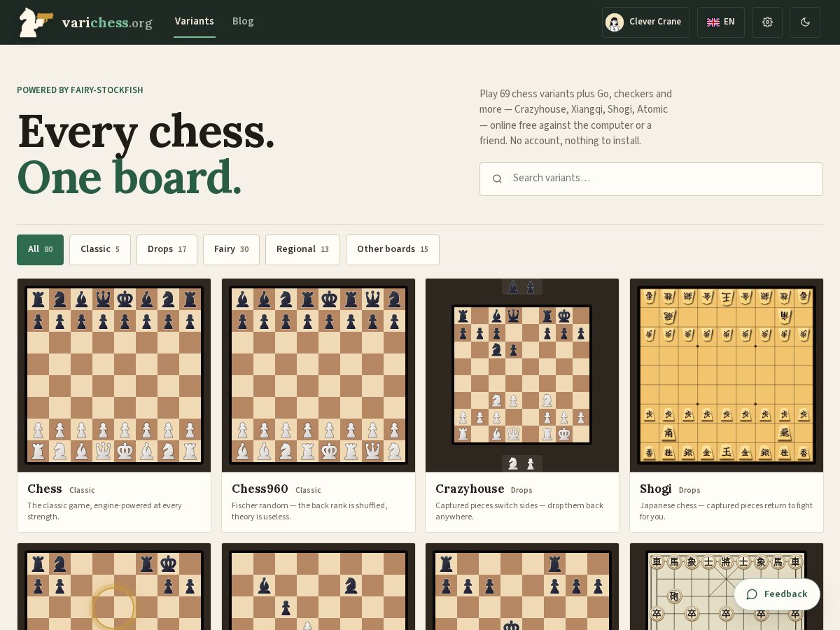Screen dimensions: 840x630
Task: Click the Classic tag on Chess960 card
Action: click(308, 490)
